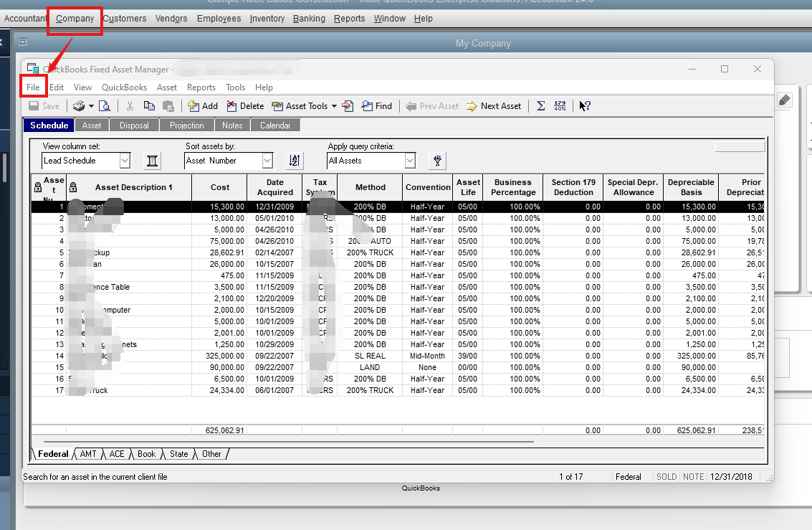Switch to the Projection tab
This screenshot has height=530, width=812.
click(x=187, y=126)
